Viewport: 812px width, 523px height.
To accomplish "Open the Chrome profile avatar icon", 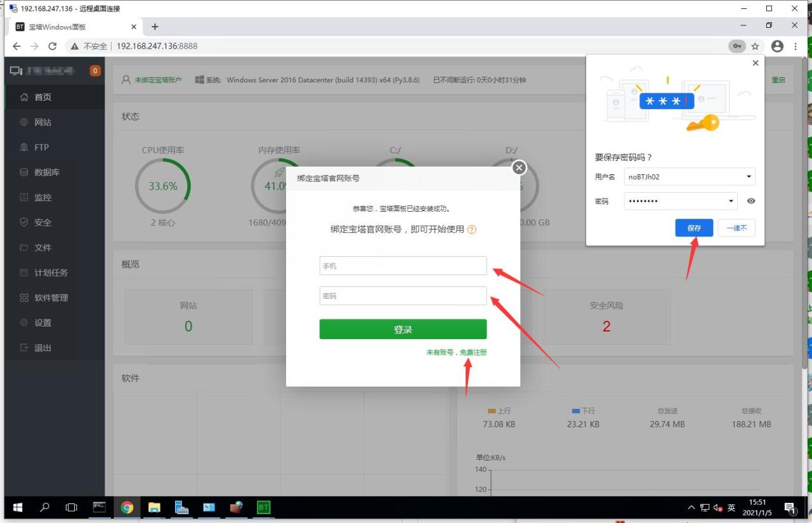I will coord(777,46).
